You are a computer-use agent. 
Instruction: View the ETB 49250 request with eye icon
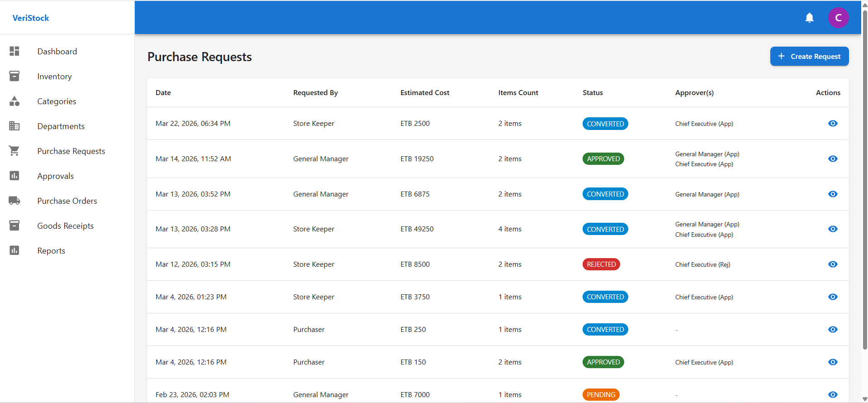point(832,229)
